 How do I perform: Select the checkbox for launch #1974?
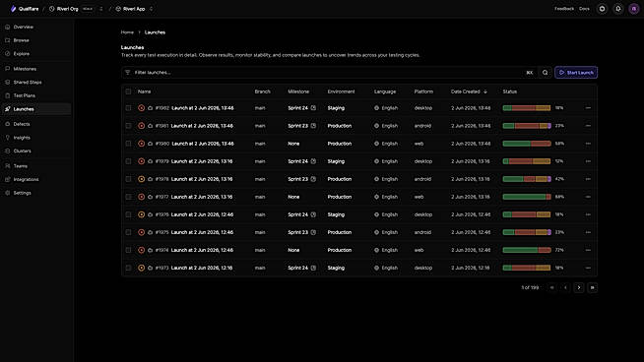click(x=129, y=250)
